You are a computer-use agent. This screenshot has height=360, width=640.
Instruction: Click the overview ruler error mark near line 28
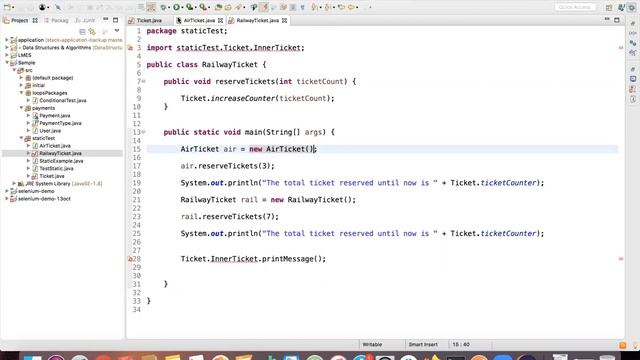point(621,259)
